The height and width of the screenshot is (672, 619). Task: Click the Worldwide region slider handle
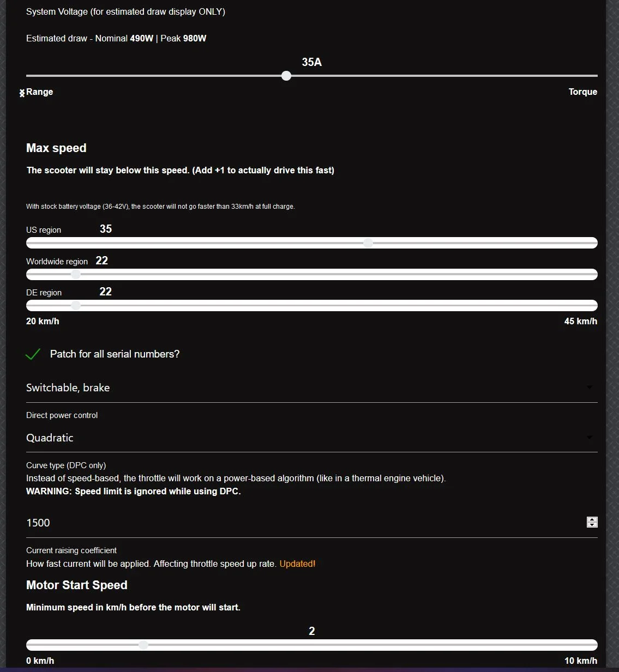tap(76, 274)
